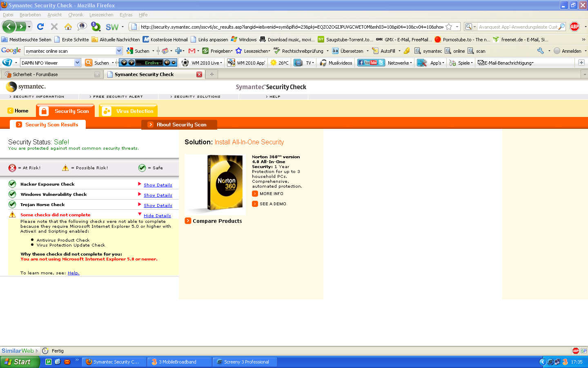Click the Rechtschreibprüfung spell check icon
This screenshot has height=368, width=588.
(277, 51)
